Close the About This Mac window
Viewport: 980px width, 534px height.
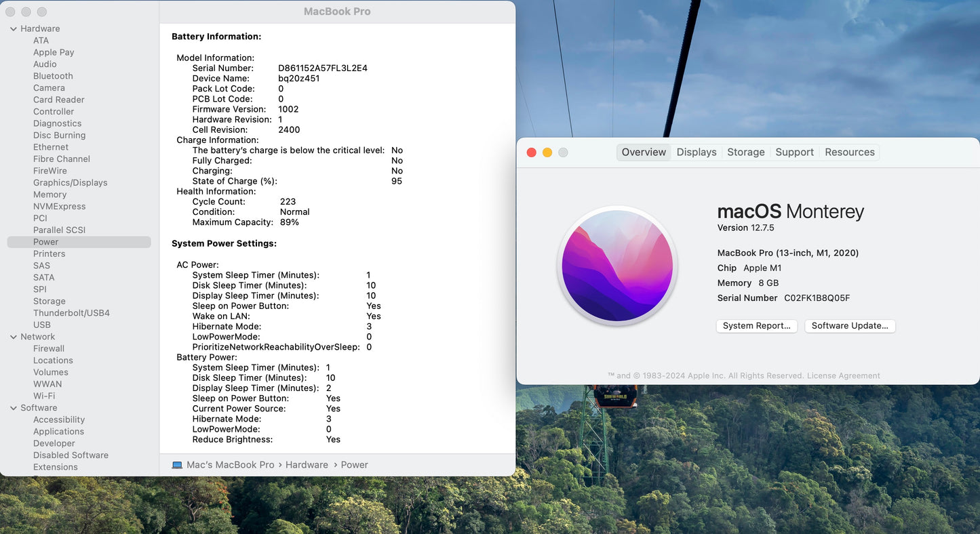(x=532, y=152)
